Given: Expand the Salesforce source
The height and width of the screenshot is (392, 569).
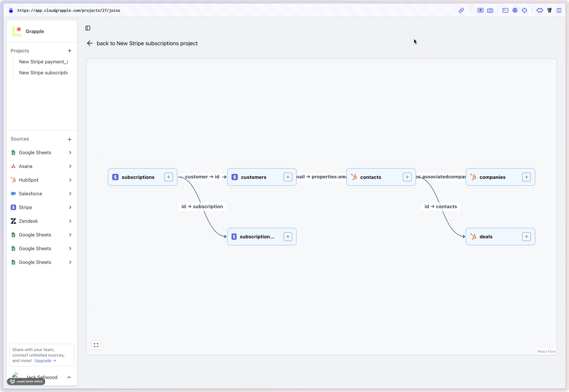Looking at the screenshot, I should tap(70, 194).
